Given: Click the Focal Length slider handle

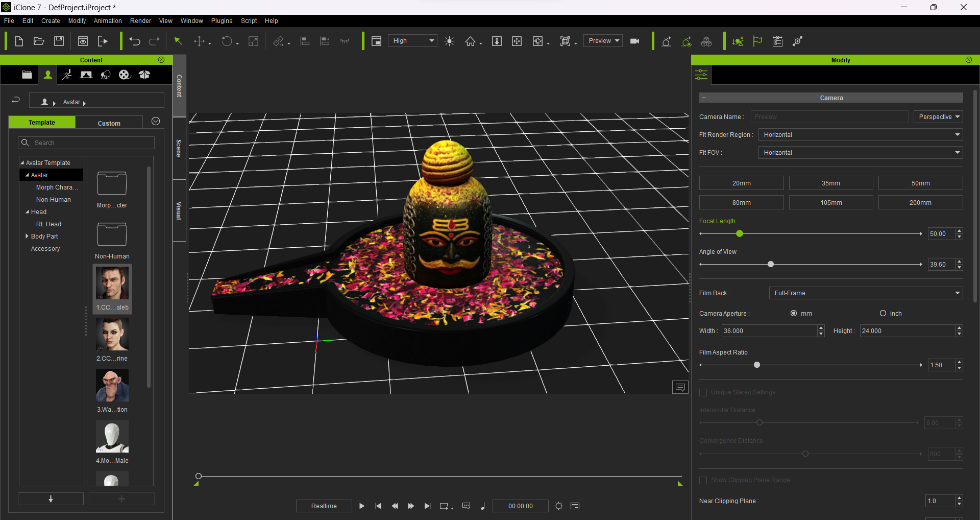Looking at the screenshot, I should (x=740, y=234).
